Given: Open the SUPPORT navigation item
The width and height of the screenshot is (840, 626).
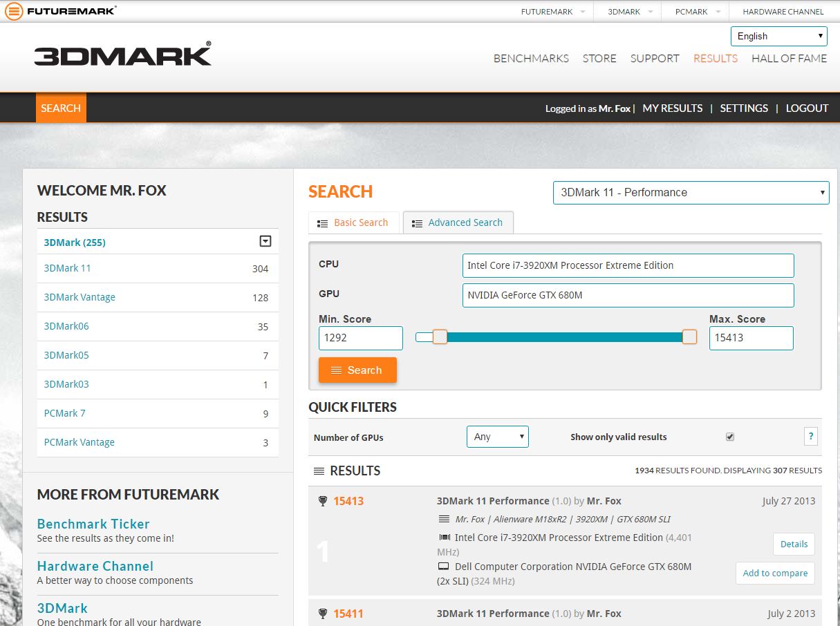Looking at the screenshot, I should (655, 59).
